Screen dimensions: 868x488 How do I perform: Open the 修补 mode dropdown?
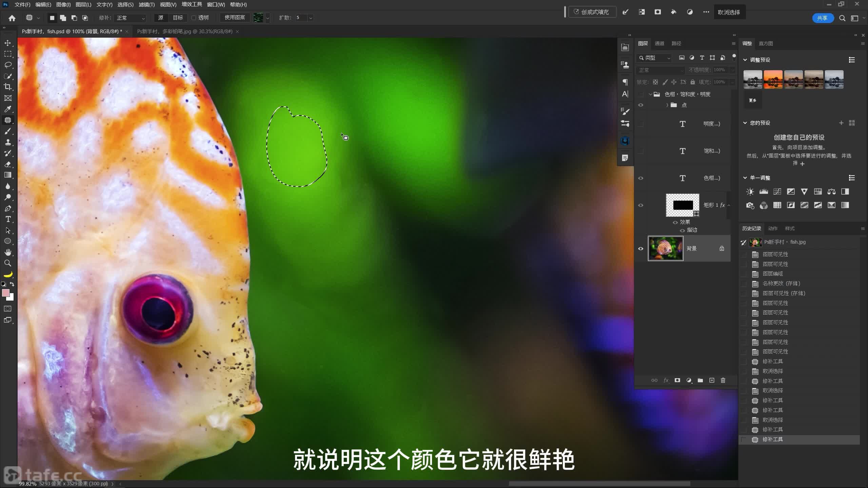[131, 18]
